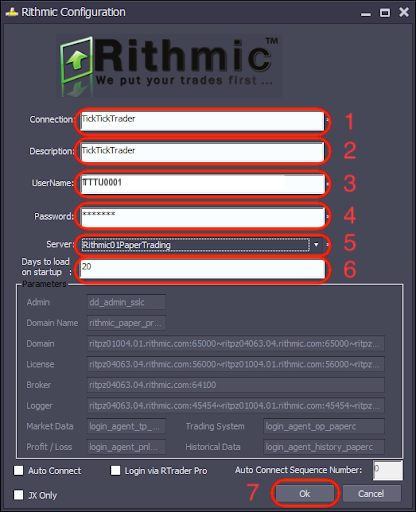Toggle Login via RTrader Pro checkbox

pos(115,471)
